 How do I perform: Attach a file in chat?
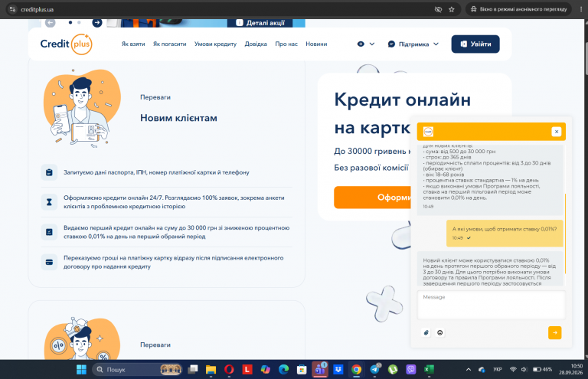(x=426, y=332)
